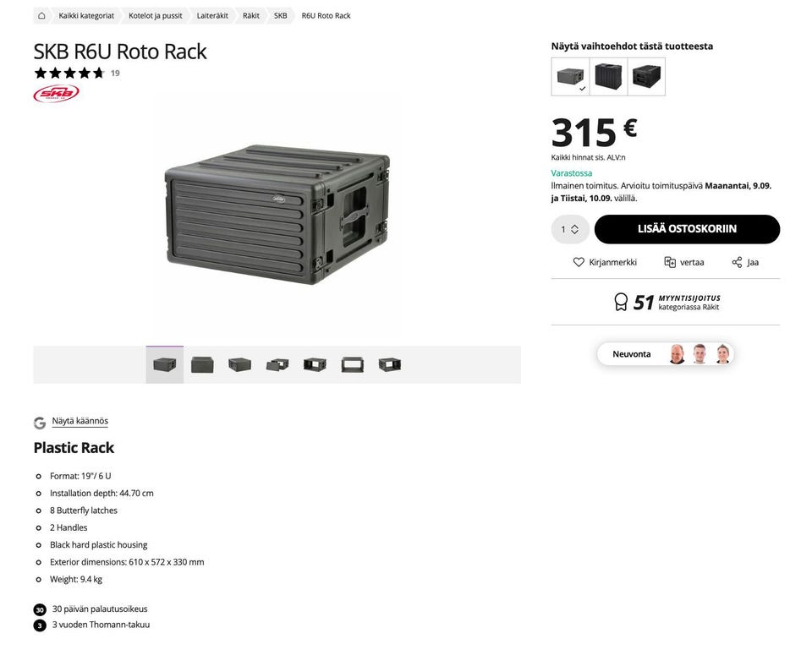Viewport: 812px width, 650px height.
Task: Click Lisää ostoskoriin button
Action: (687, 229)
